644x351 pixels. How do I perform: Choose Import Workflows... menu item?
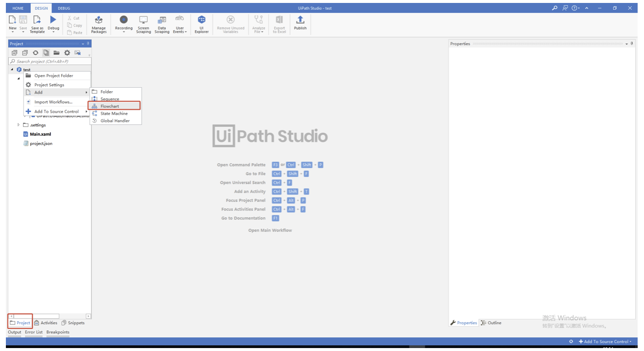tap(57, 102)
